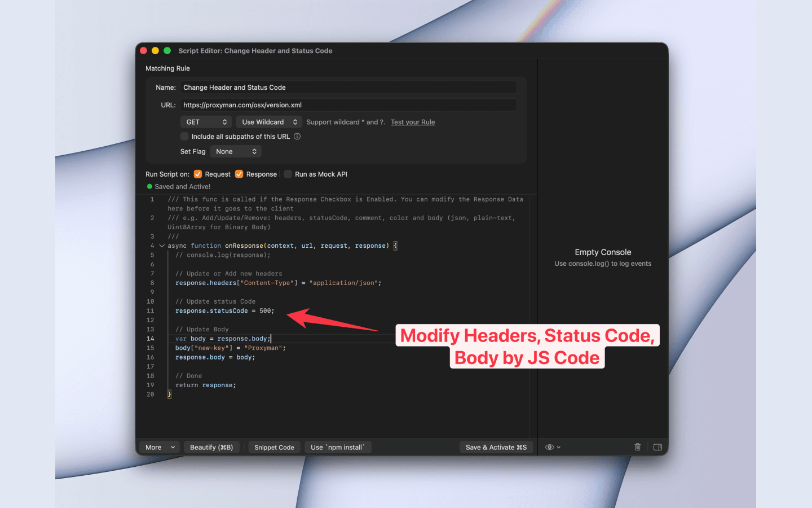
Task: Click the '// Update or Add new headers' comment
Action: coord(228,274)
